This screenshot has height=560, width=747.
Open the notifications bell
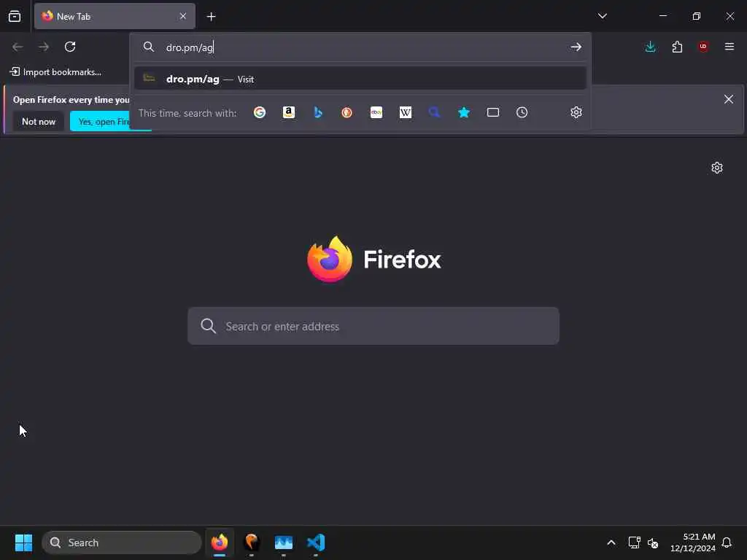point(727,542)
